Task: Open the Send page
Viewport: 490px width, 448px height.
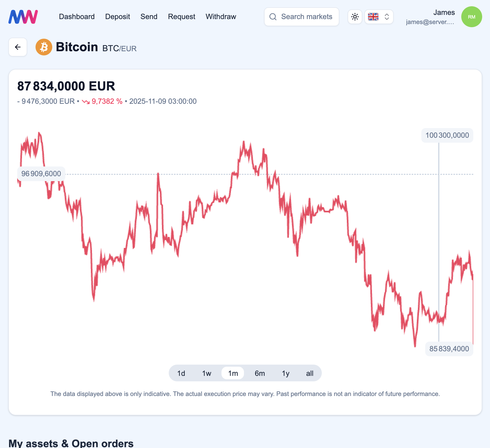Action: point(149,16)
